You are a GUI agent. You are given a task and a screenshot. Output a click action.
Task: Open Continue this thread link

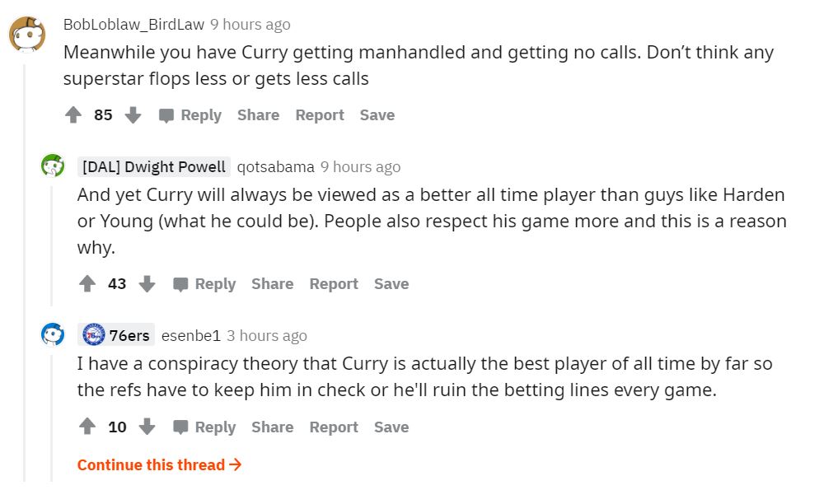pos(159,465)
